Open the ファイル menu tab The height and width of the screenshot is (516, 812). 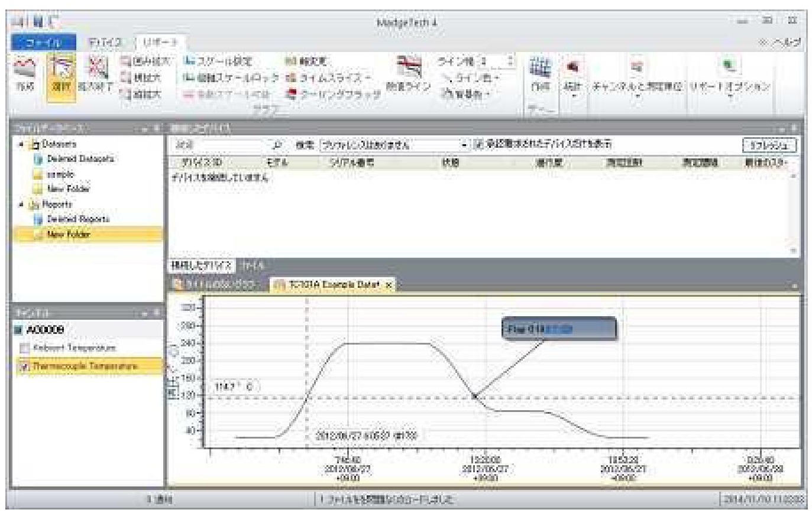pos(44,43)
